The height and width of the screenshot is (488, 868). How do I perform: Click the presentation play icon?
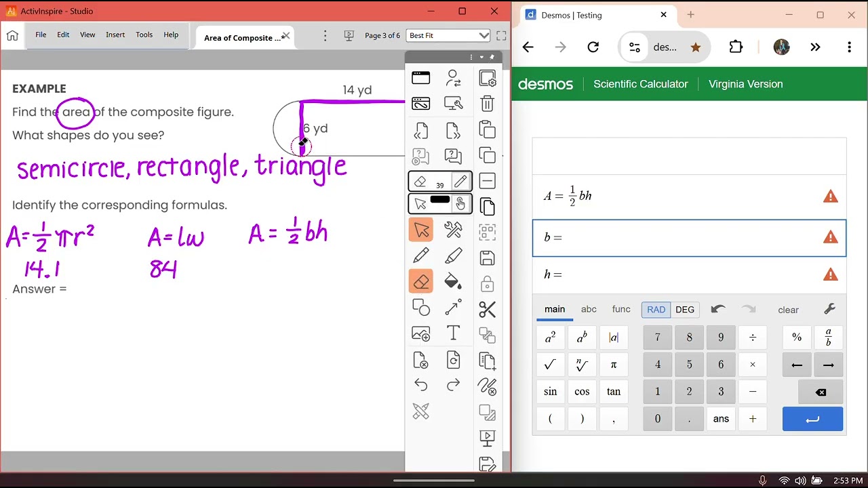pos(487,439)
